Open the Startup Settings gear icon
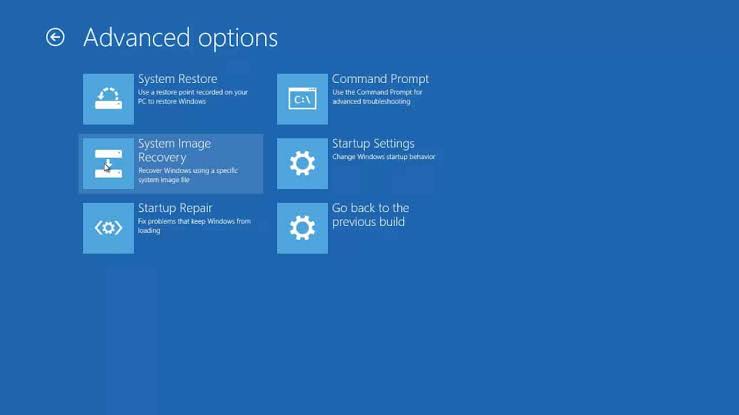739x415 pixels. point(302,163)
